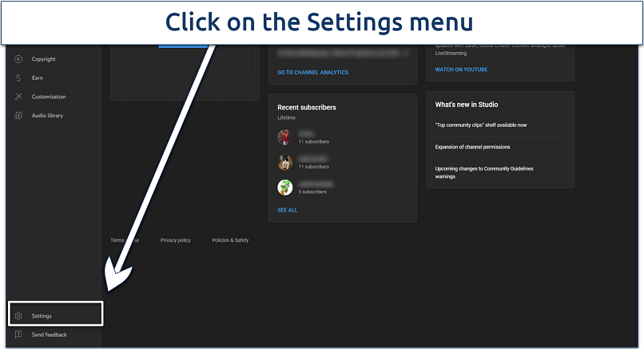Click first recent subscriber avatar
Viewport: 644px width, 349px height.
(285, 137)
